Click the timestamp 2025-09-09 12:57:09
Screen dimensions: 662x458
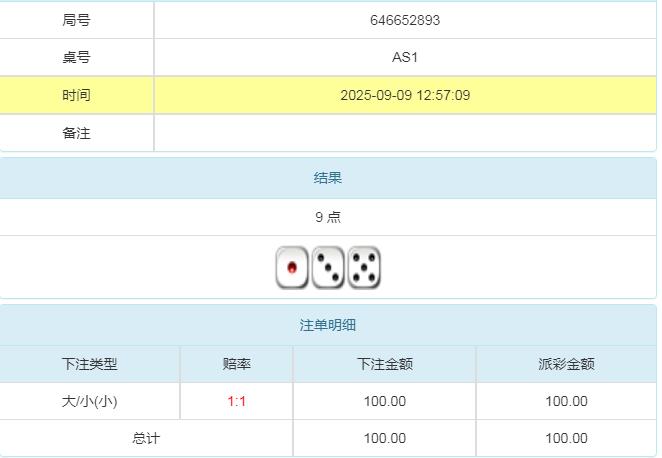pos(404,95)
